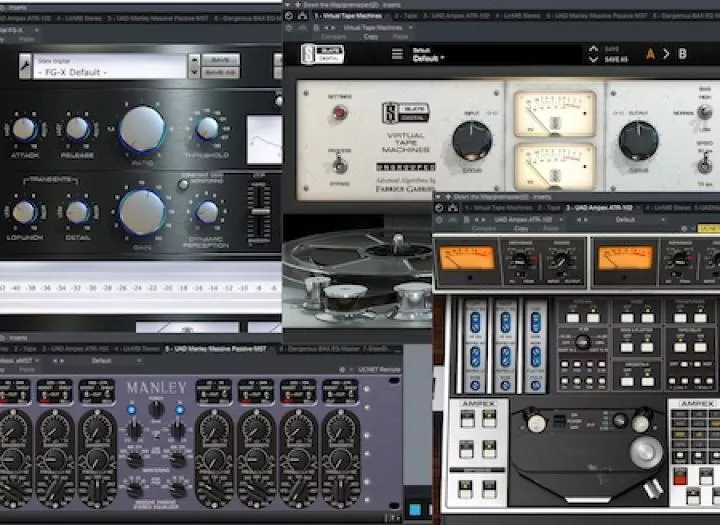720x525 pixels.
Task: Click the ITP vertical slider in FG-X
Action: (x=260, y=212)
